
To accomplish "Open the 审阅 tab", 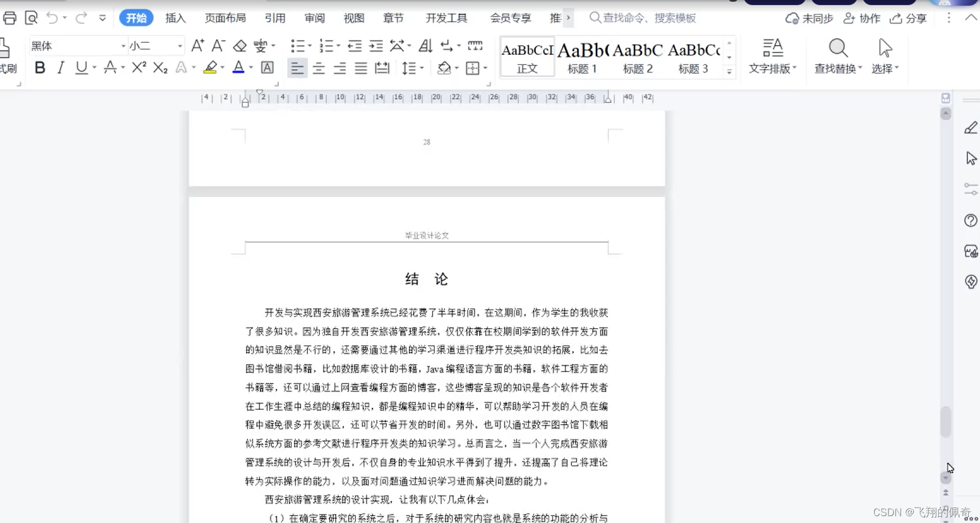I will click(x=314, y=18).
